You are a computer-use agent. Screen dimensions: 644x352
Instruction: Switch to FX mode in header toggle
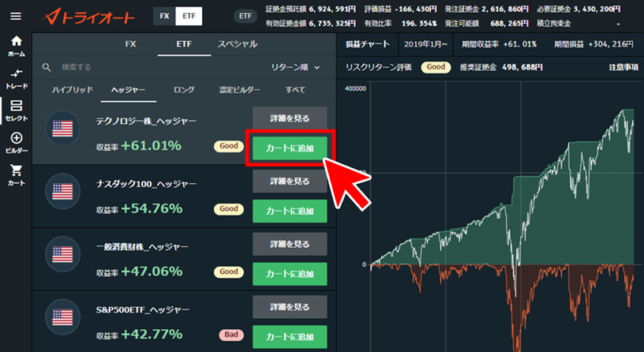[164, 17]
